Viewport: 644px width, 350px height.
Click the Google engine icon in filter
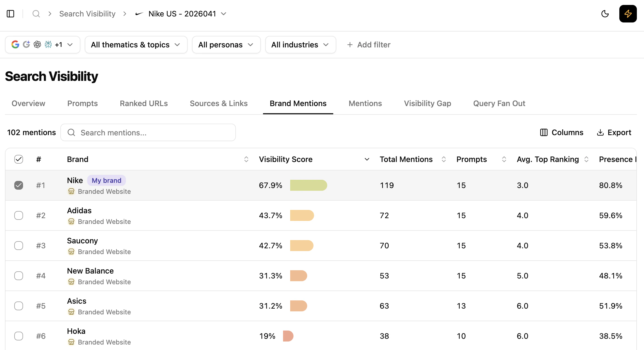point(15,44)
